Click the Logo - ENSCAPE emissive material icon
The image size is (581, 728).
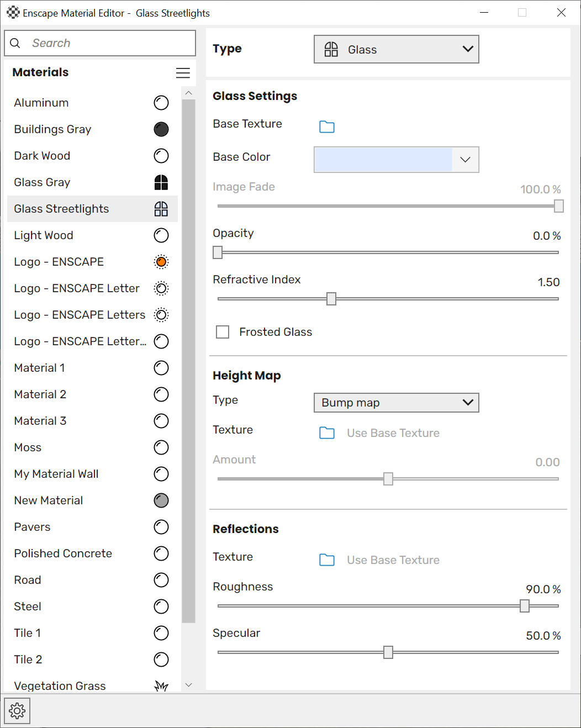click(x=161, y=262)
